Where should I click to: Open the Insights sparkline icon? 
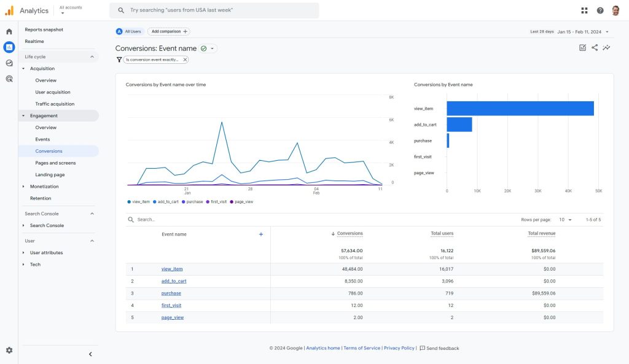606,48
